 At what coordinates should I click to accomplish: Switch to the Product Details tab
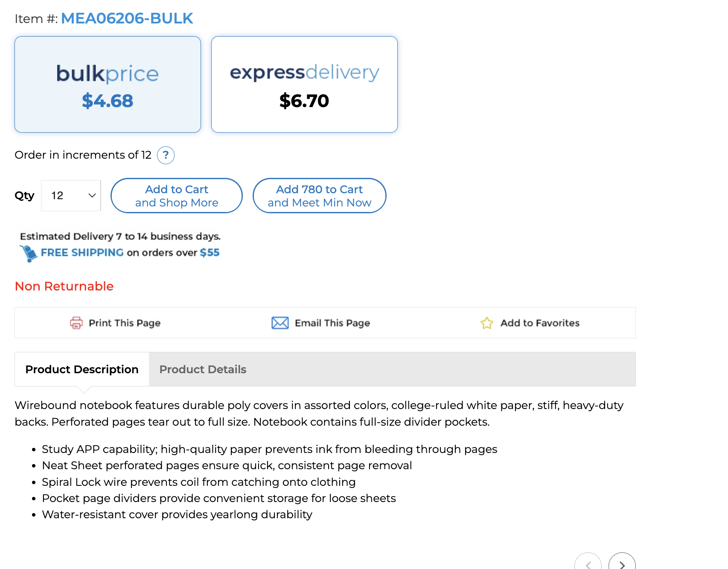[203, 369]
